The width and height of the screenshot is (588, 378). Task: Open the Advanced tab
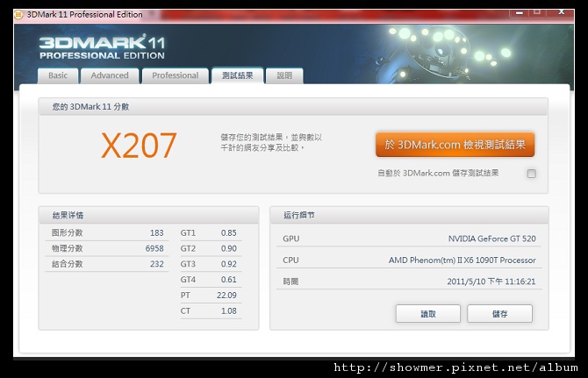click(x=110, y=75)
